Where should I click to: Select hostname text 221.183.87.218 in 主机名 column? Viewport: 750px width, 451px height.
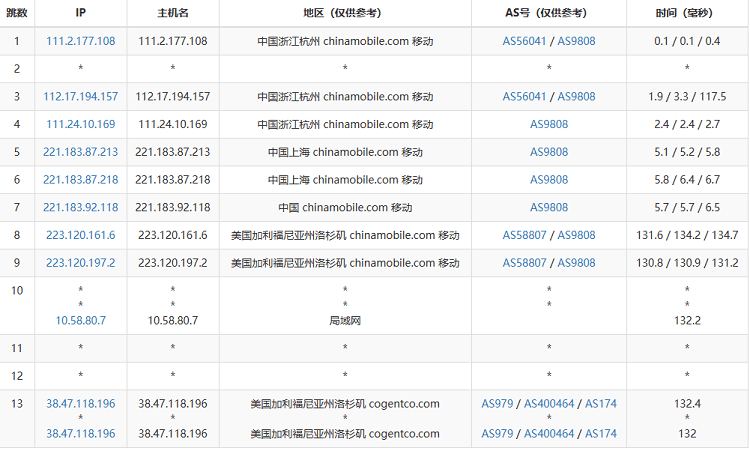point(173,180)
